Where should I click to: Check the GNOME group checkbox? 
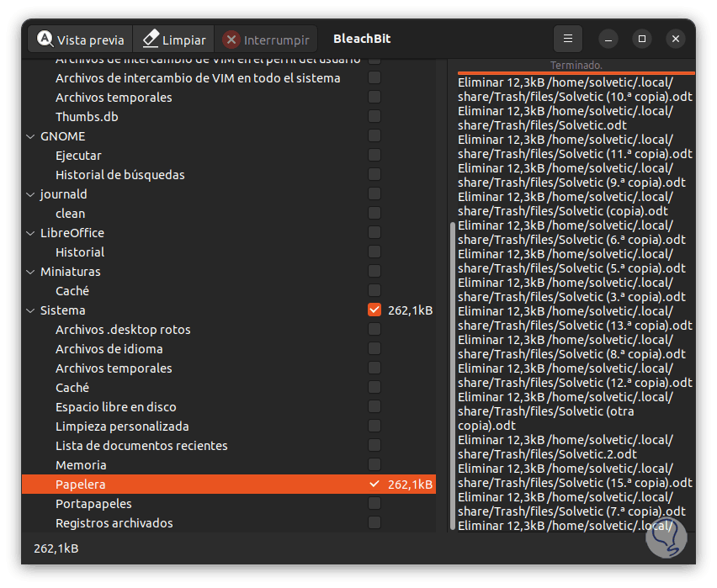[x=374, y=135]
